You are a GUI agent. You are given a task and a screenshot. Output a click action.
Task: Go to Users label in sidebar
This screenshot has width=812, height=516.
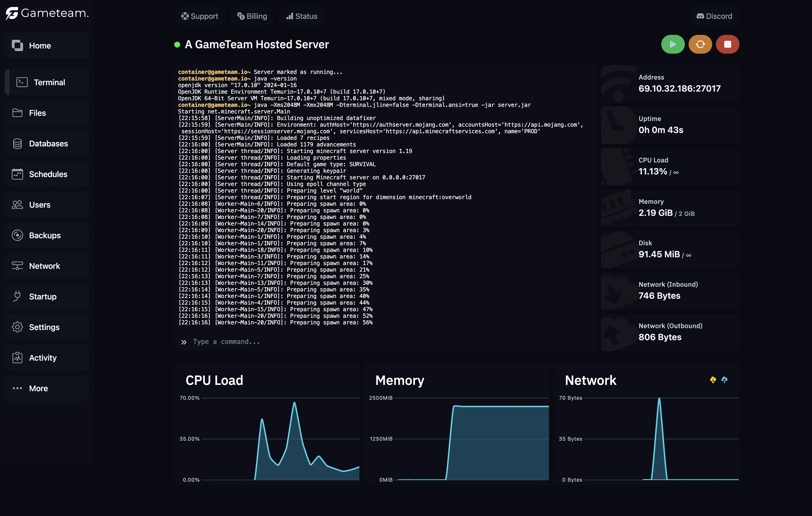(x=40, y=205)
